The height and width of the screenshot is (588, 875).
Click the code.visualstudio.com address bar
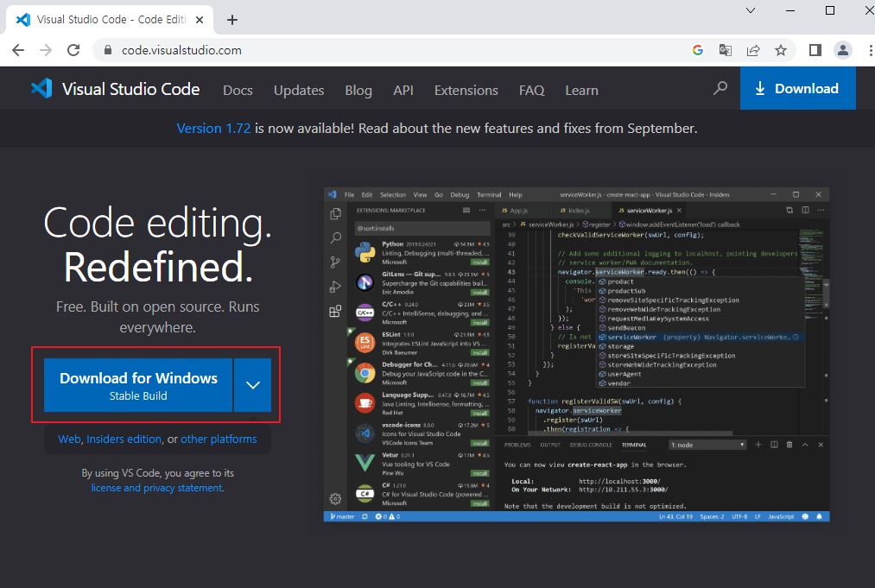tap(390, 50)
